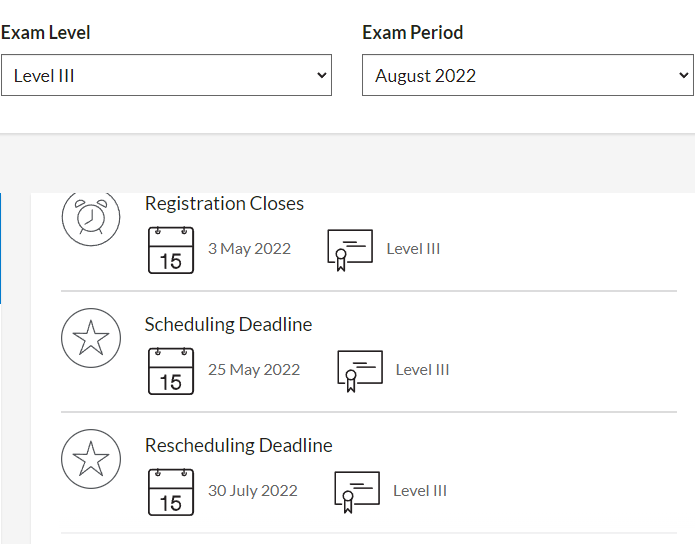The image size is (695, 544).
Task: Click the 3 May 2022 date text
Action: (x=249, y=249)
